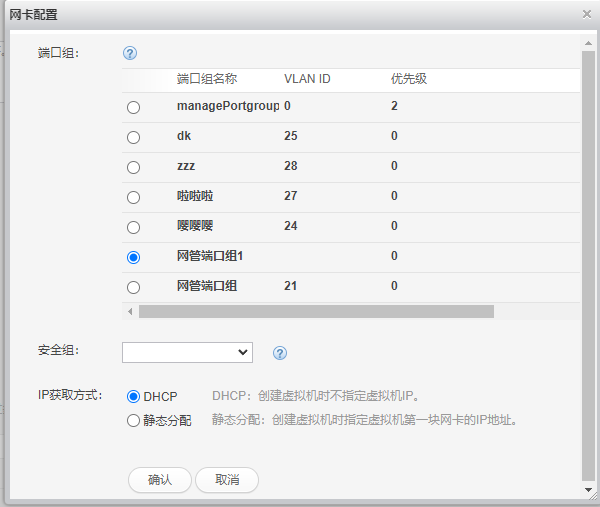Screen dimensions: 600x507
Task: Pick the 啦啦啦 port group radio button
Action: (133, 197)
